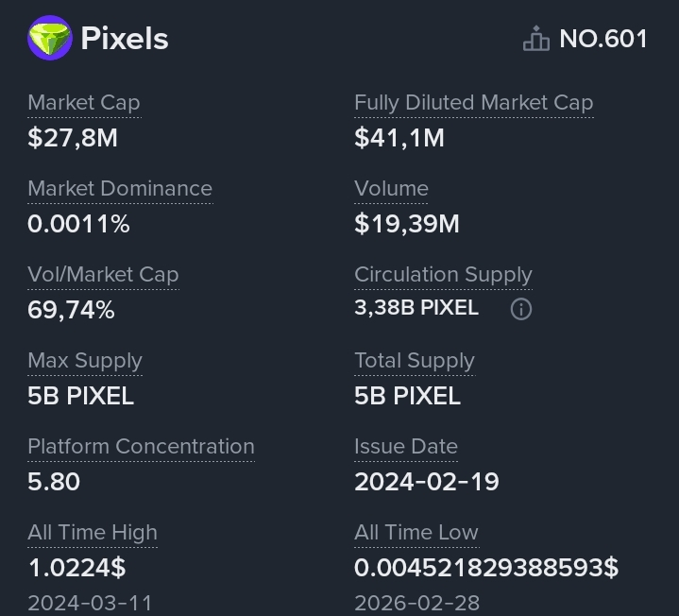Image resolution: width=679 pixels, height=616 pixels.
Task: Tap the Platform Concentration label
Action: [141, 446]
